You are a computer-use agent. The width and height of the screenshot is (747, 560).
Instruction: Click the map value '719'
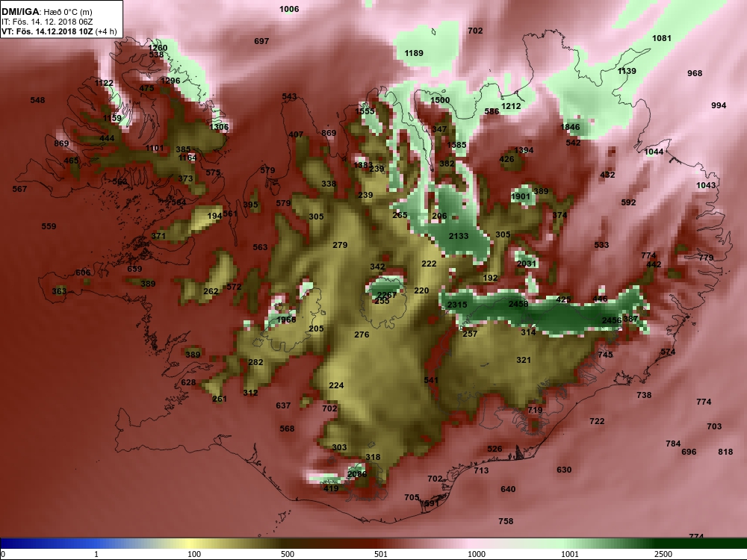(535, 410)
